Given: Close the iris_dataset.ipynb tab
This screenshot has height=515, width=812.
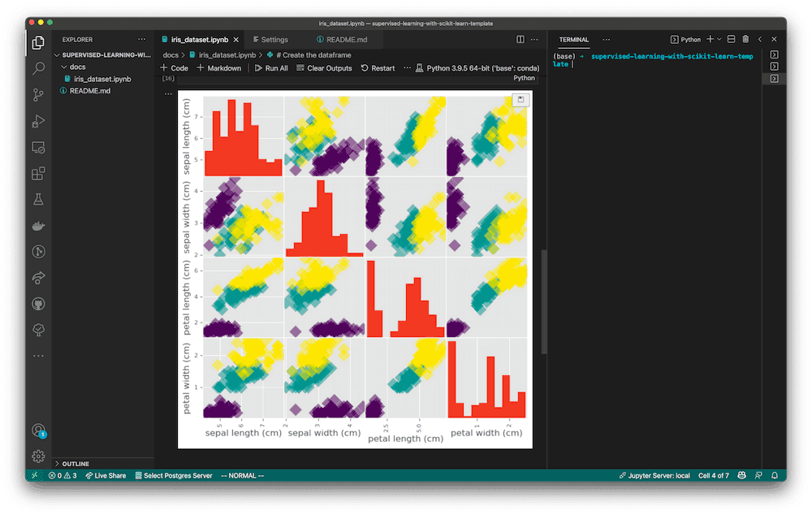Looking at the screenshot, I should tap(236, 40).
